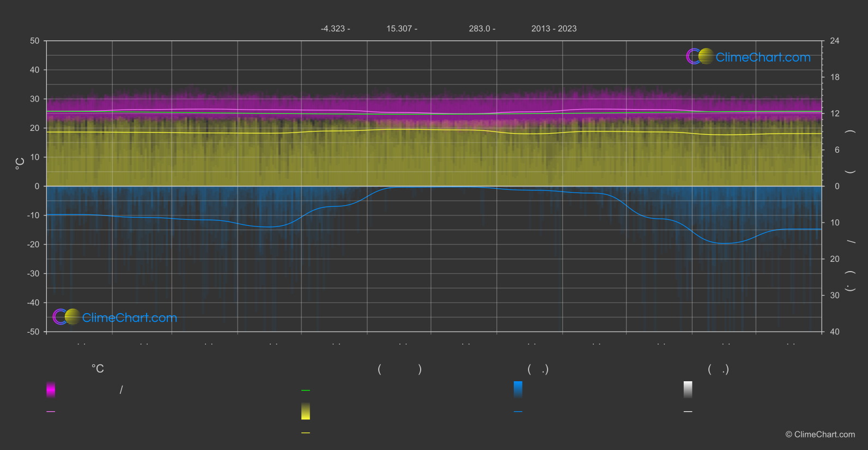Viewport: 868px width, 450px height.
Task: Click the white gradient legend swatch
Action: coord(688,389)
